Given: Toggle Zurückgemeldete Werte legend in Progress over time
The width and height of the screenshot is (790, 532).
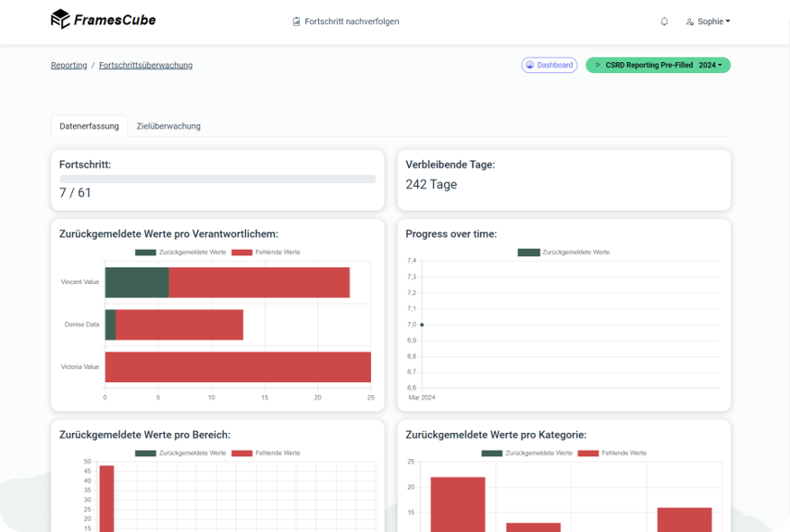Looking at the screenshot, I should [x=564, y=253].
